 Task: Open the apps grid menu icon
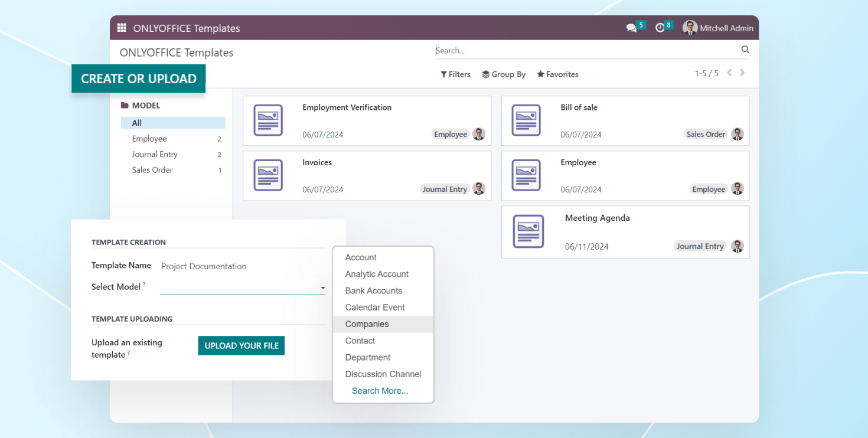(x=122, y=28)
